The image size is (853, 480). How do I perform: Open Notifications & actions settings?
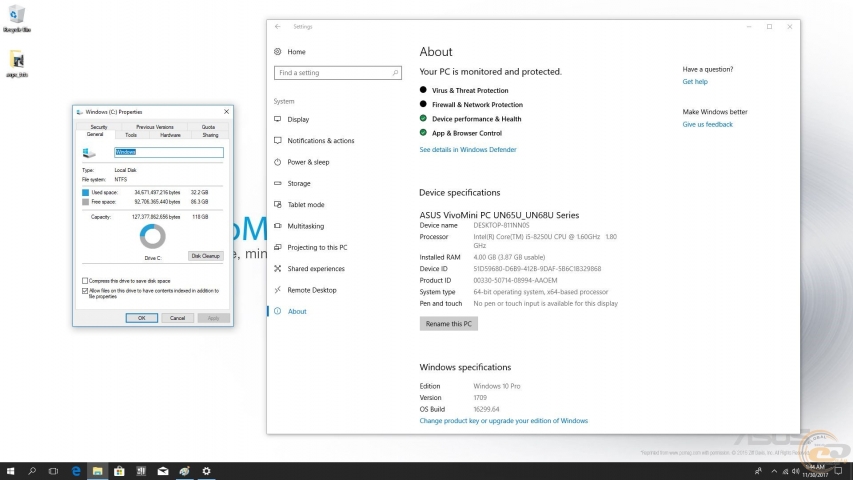320,141
